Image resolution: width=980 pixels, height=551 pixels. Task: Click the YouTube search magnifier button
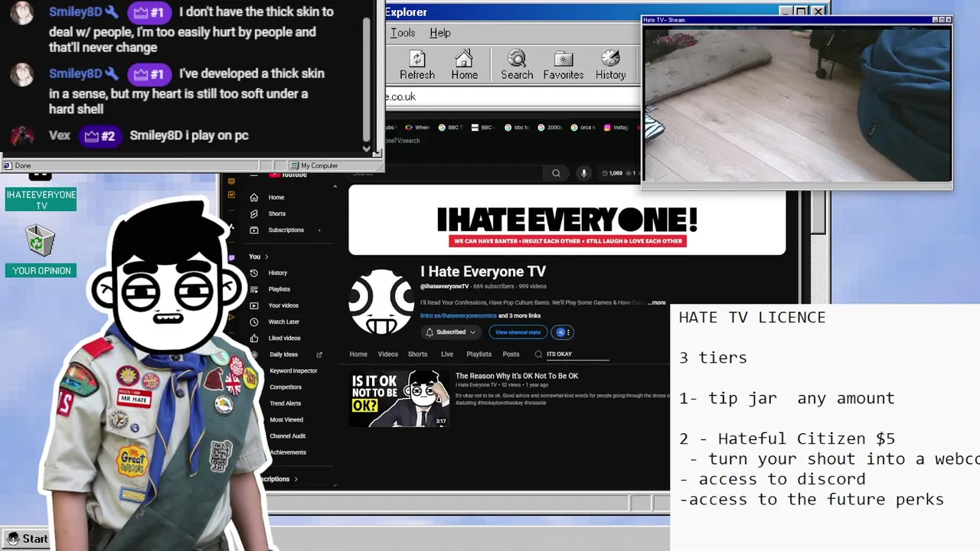click(x=556, y=173)
